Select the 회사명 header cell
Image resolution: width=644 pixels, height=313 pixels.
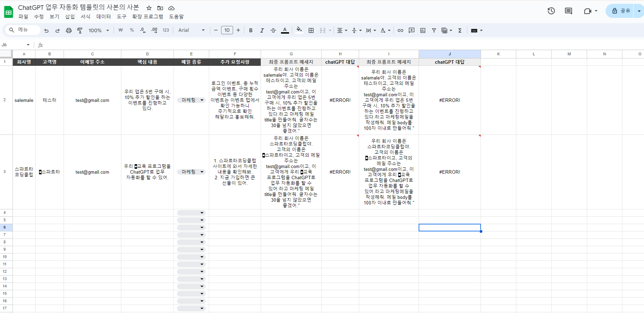point(24,62)
